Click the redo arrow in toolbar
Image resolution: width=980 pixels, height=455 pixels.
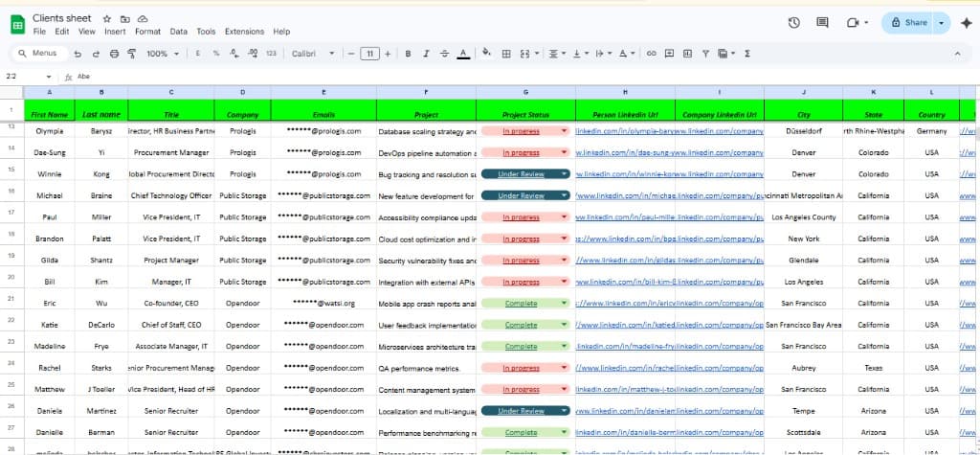pos(96,54)
